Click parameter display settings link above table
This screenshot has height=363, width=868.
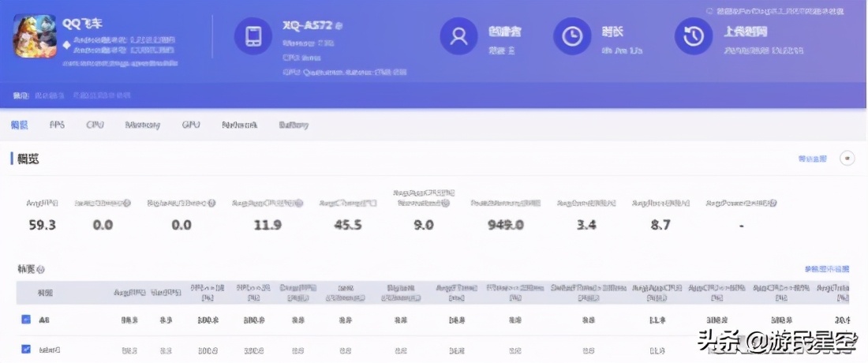coord(826,269)
